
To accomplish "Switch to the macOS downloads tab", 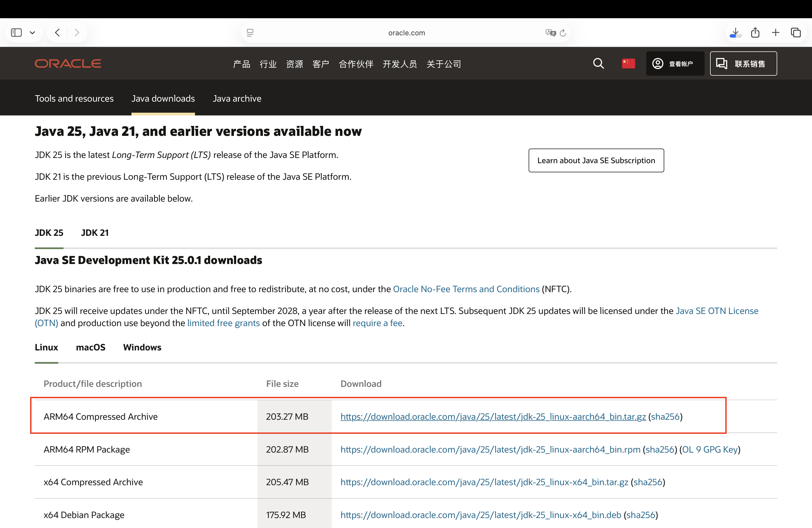I will 90,347.
